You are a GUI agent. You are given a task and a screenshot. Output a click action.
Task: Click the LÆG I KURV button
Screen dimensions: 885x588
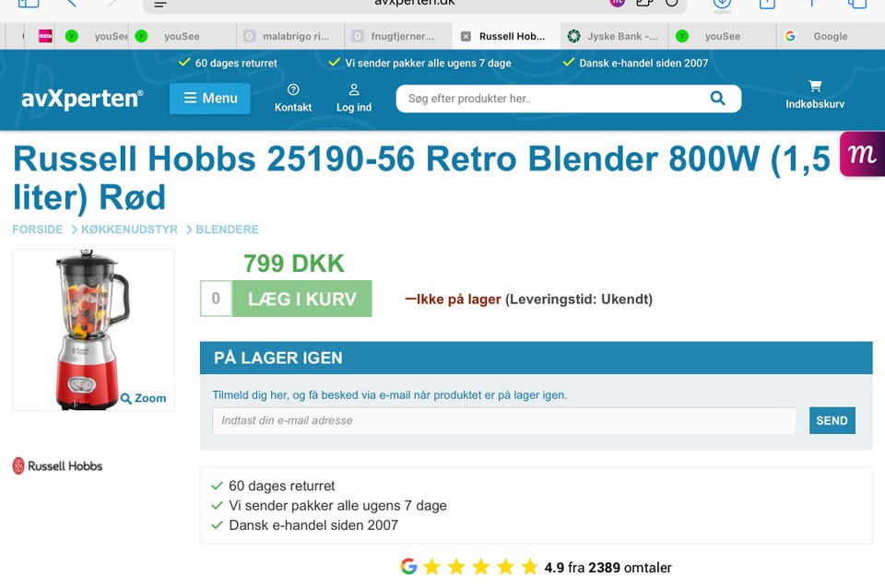point(302,299)
